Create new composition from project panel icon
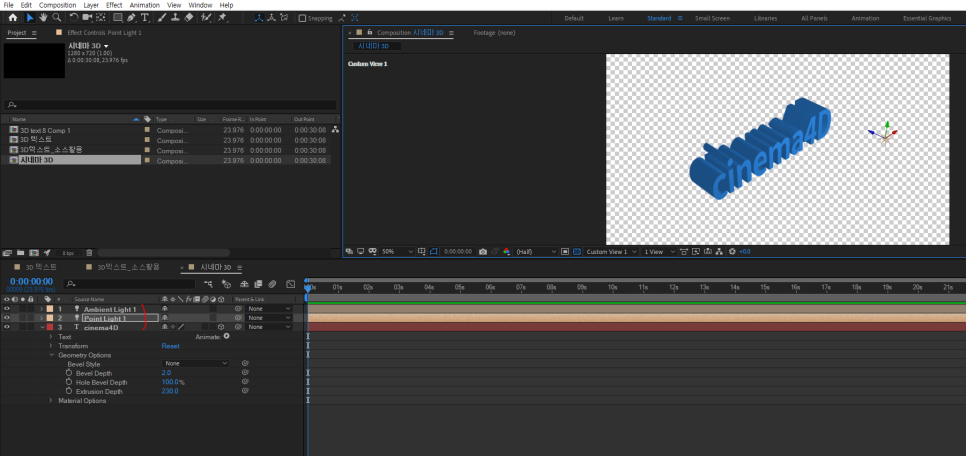The image size is (966, 456). (33, 253)
